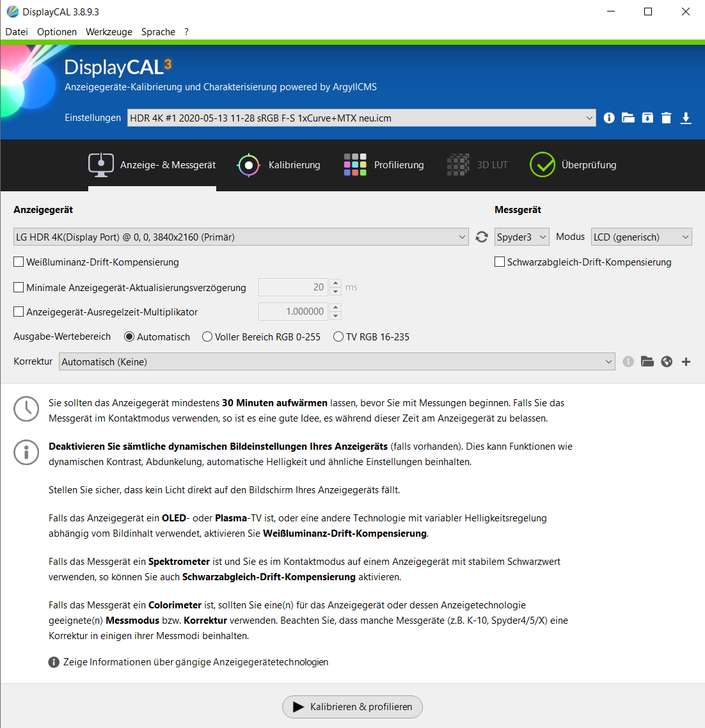Select Automatisch output range radio
This screenshot has width=705, height=728.
(129, 336)
